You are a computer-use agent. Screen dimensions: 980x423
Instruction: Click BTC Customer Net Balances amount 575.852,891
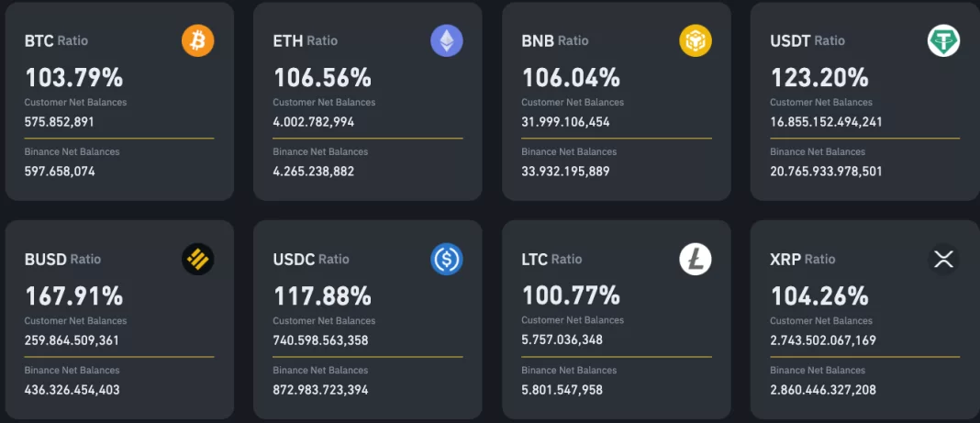[60, 121]
